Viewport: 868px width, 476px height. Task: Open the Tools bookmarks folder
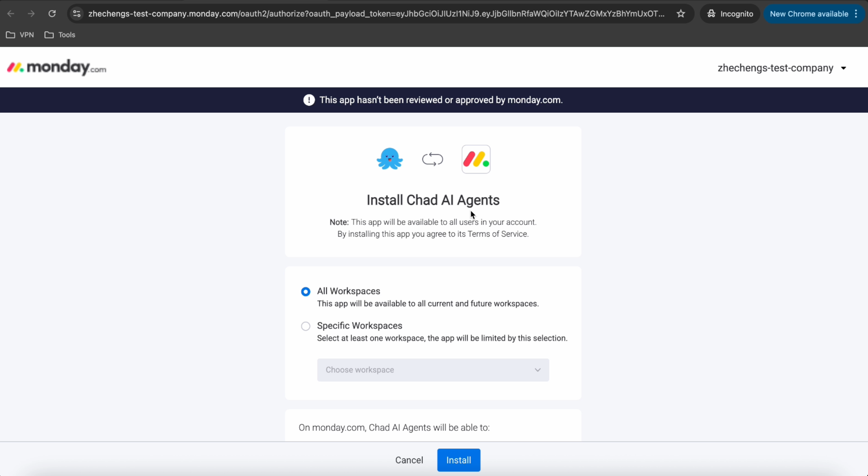tap(60, 35)
